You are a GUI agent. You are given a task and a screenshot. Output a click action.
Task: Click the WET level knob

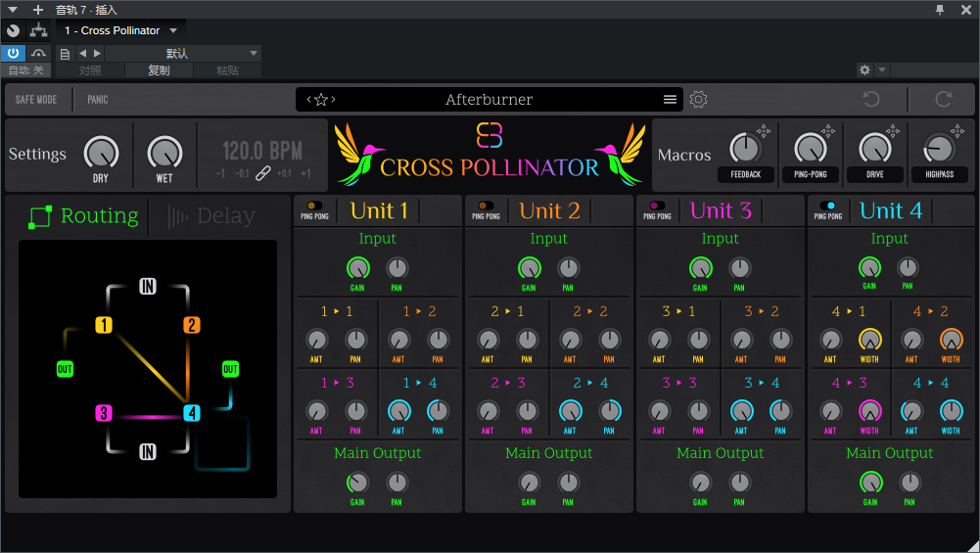click(x=164, y=153)
